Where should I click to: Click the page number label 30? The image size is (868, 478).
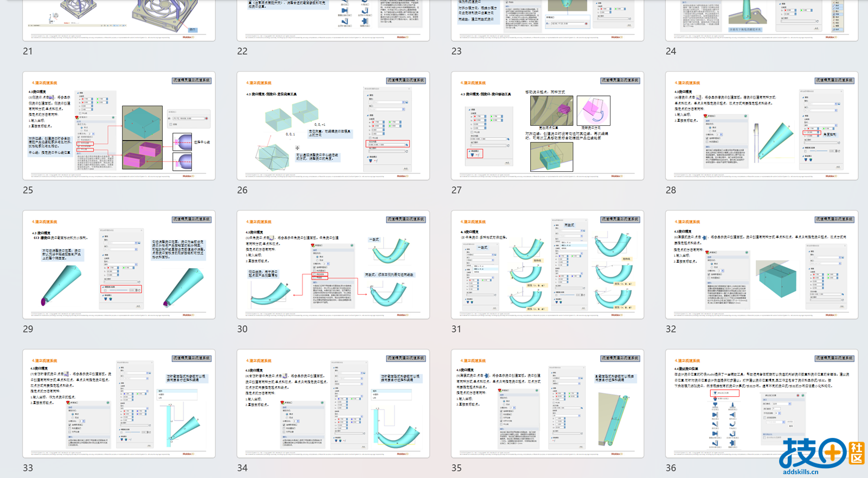pyautogui.click(x=242, y=329)
